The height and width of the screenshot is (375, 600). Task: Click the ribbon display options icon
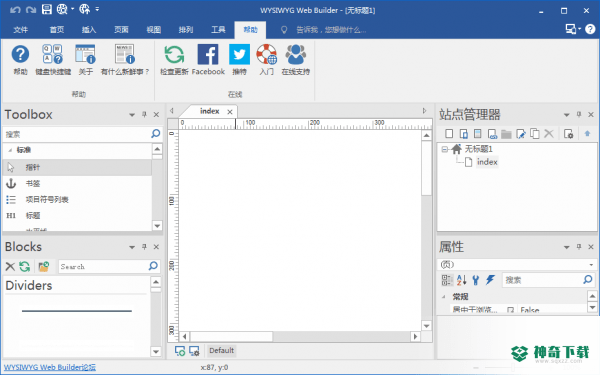572,29
